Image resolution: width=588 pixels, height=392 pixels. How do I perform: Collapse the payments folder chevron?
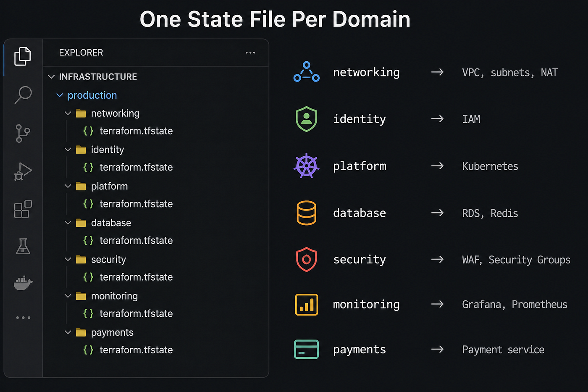[68, 332]
